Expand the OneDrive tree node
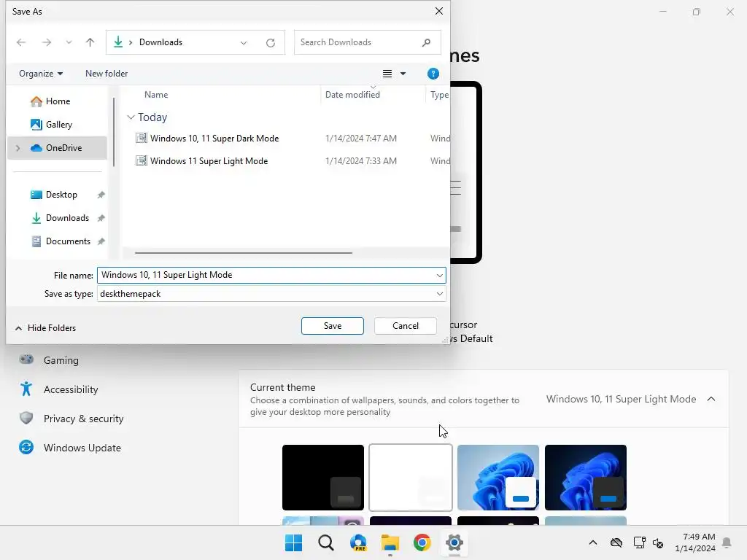 pos(18,148)
